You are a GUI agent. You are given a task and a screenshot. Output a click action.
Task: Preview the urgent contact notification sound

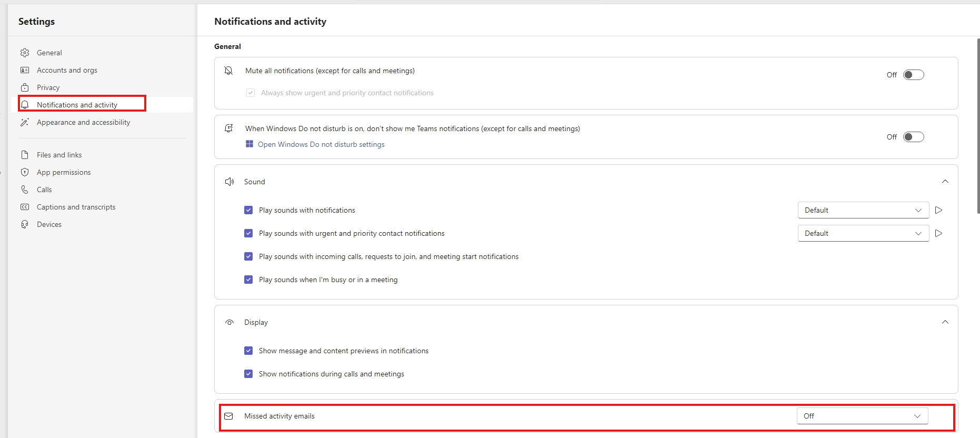pos(938,233)
